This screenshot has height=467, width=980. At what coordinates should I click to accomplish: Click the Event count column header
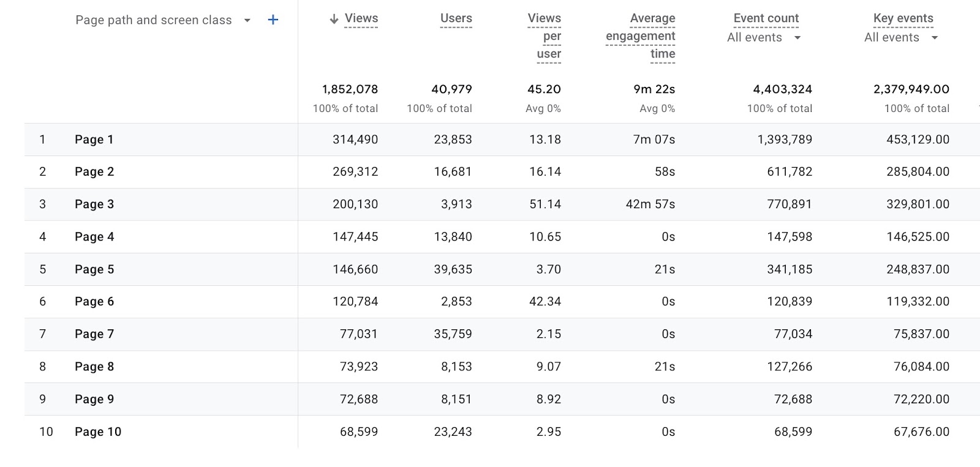tap(766, 18)
